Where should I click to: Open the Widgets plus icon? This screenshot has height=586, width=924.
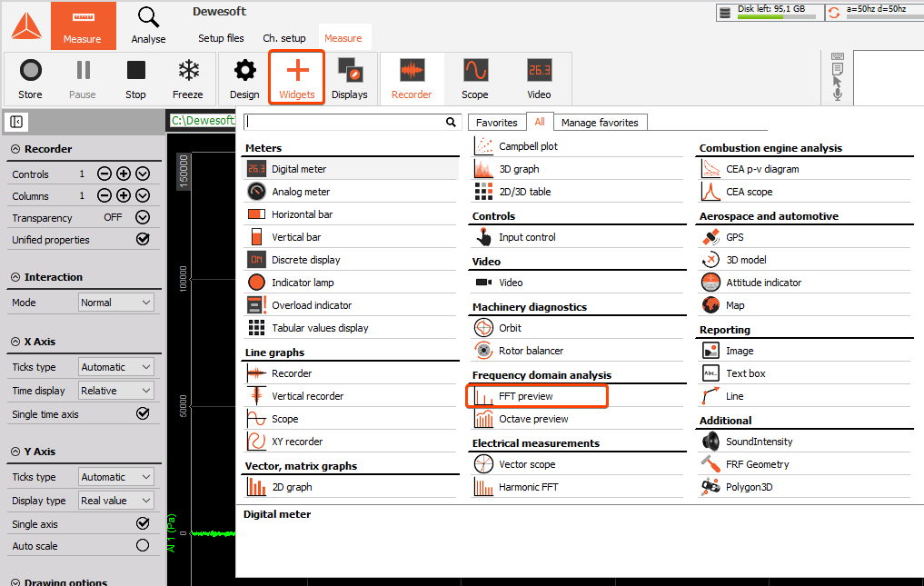coord(297,78)
